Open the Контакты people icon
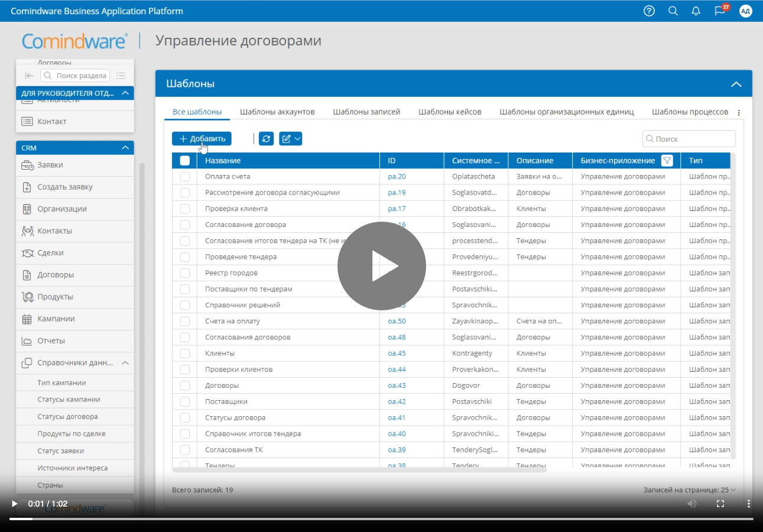Image resolution: width=763 pixels, height=532 pixels. click(27, 231)
